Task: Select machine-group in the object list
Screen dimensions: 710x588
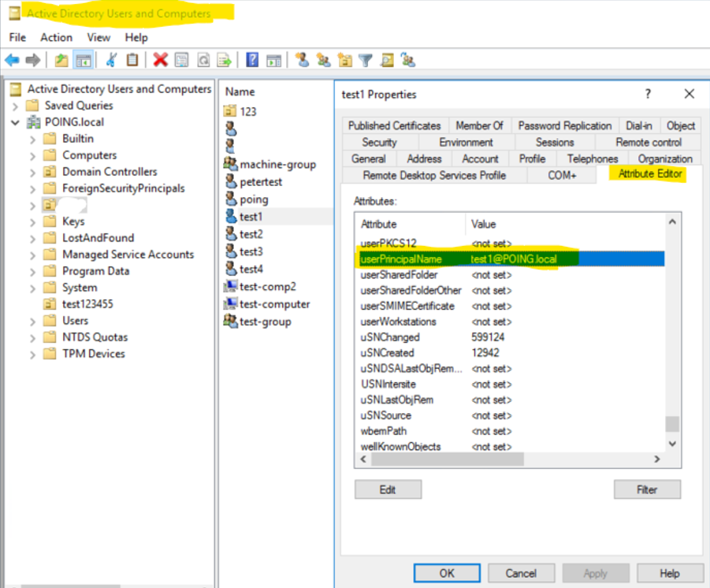Action: point(277,164)
